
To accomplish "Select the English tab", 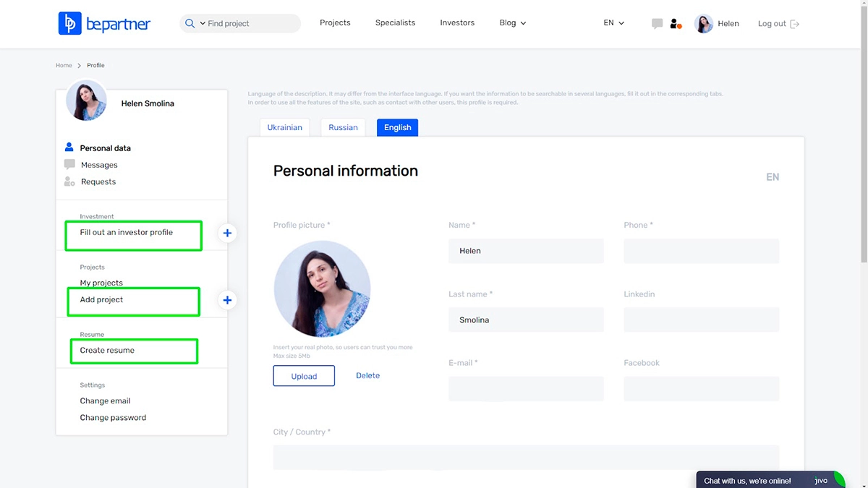I will click(x=397, y=127).
